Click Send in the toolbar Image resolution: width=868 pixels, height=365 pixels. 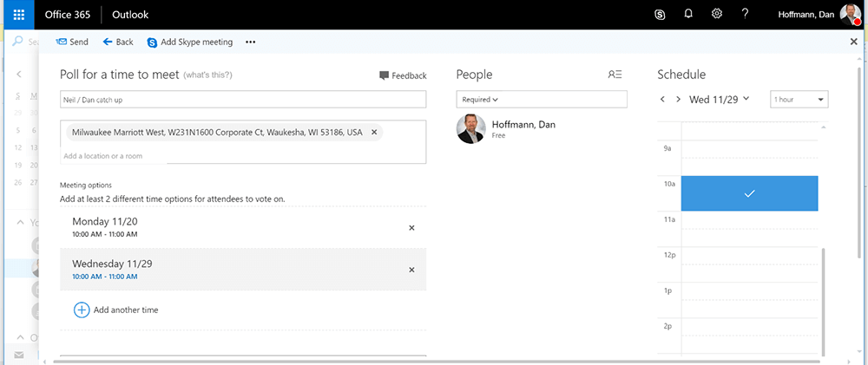[72, 42]
